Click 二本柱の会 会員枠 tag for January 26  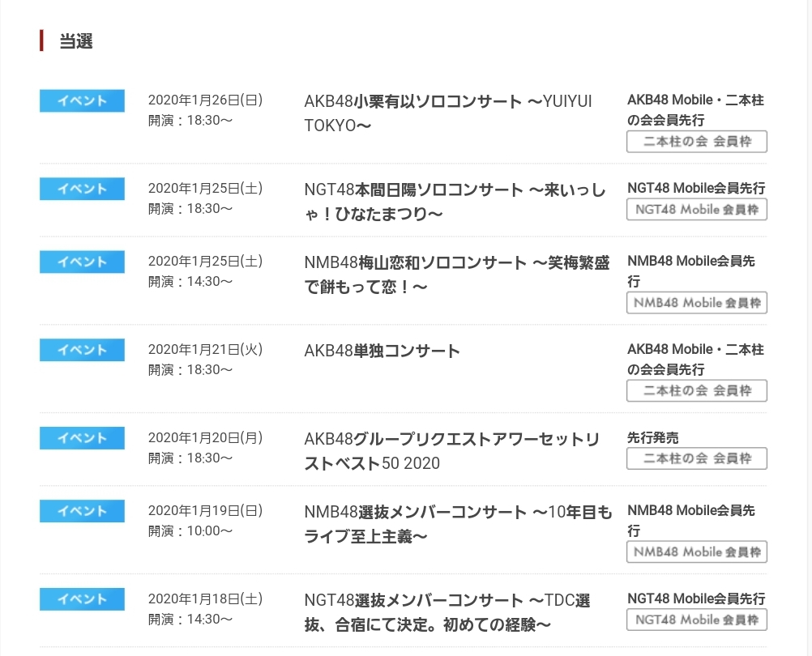point(696,142)
